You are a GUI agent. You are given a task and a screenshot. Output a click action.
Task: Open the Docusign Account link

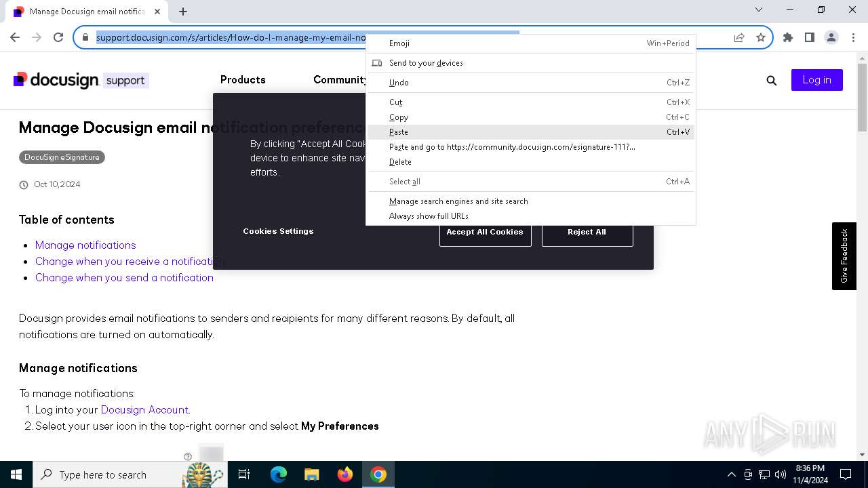tap(144, 410)
